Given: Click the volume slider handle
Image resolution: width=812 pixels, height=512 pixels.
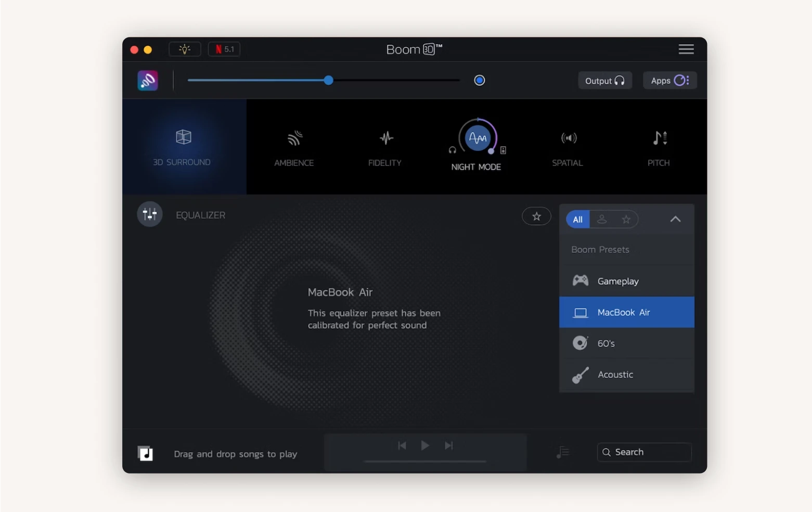Looking at the screenshot, I should 328,80.
